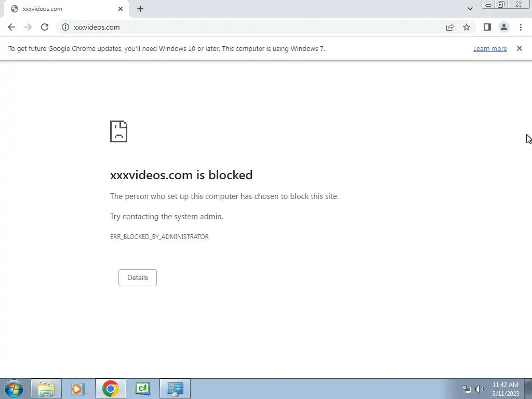Reload the blocked page
This screenshot has width=532, height=399.
[x=45, y=27]
